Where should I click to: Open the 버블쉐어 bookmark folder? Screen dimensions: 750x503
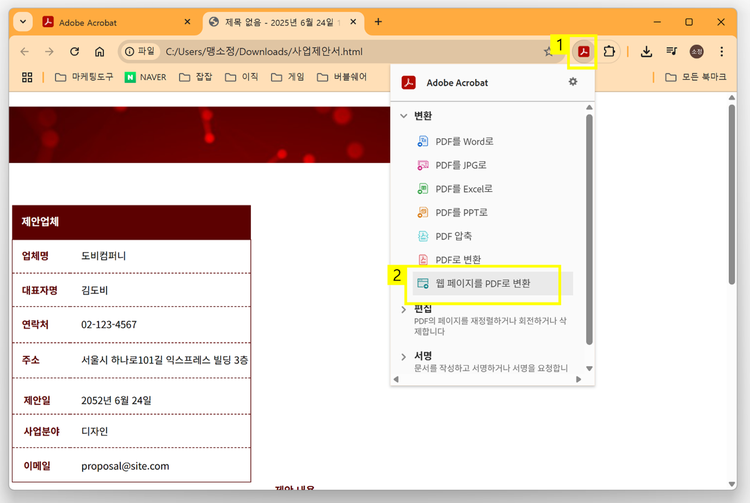342,77
